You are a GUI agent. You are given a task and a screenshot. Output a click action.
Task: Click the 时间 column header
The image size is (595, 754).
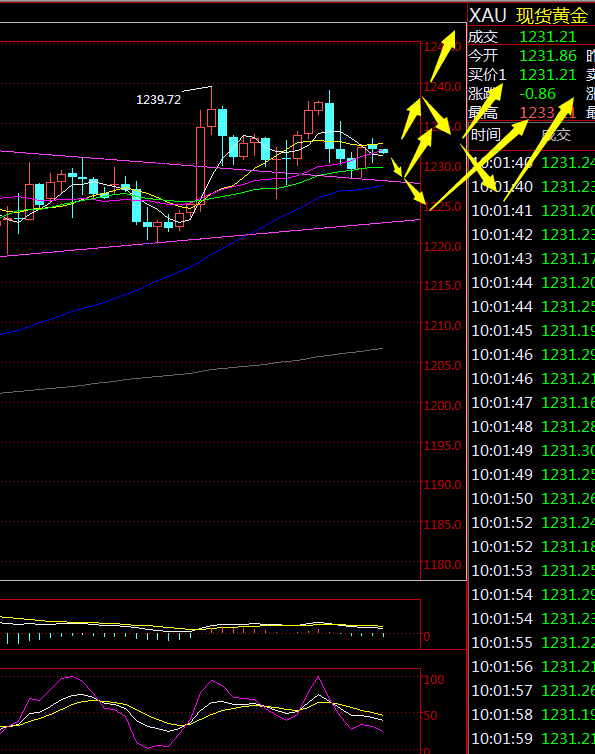pos(485,135)
